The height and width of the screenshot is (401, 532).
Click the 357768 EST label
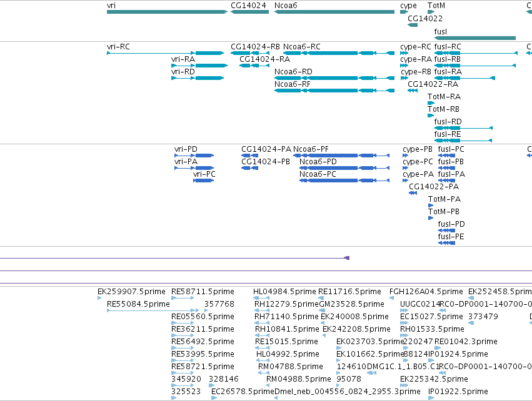point(219,304)
